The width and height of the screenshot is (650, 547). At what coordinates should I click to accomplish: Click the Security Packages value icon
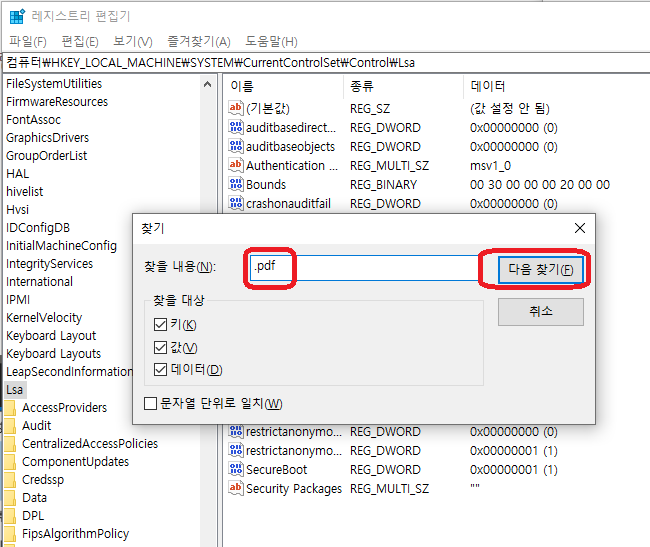(235, 489)
